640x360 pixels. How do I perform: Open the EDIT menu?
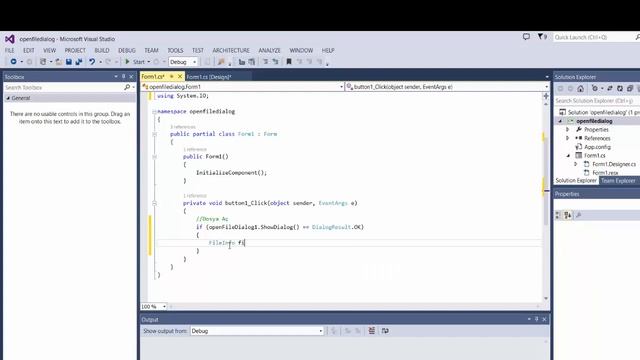[29, 50]
